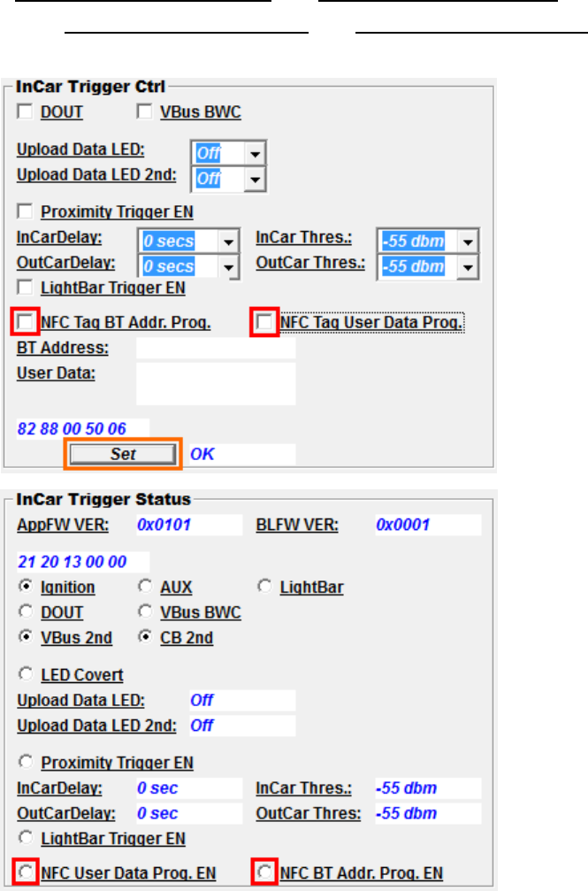The image size is (588, 891).
Task: Select the DOUT radio button in Status
Action: (26, 611)
